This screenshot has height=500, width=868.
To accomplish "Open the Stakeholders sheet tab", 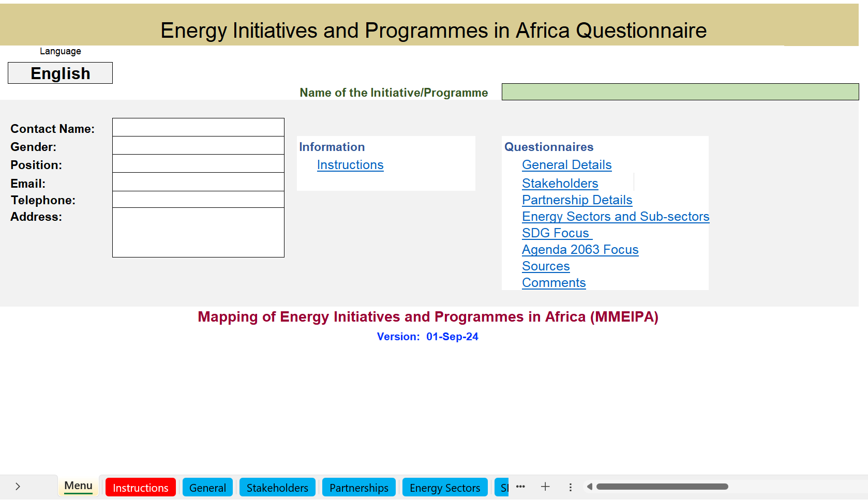I will coord(277,488).
